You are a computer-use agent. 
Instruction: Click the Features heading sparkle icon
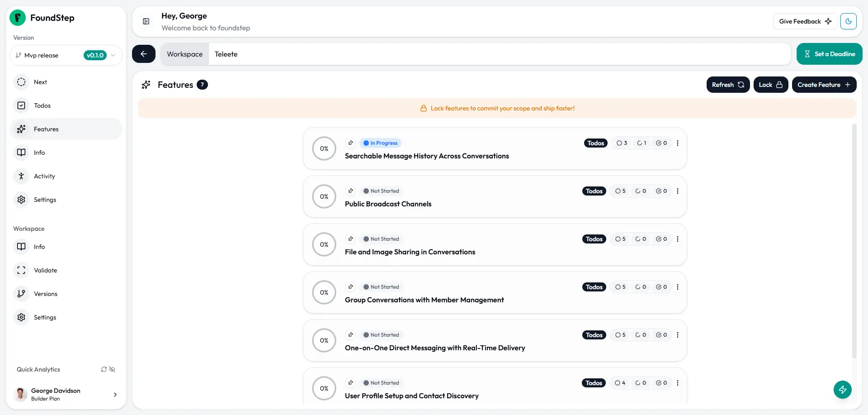(146, 85)
